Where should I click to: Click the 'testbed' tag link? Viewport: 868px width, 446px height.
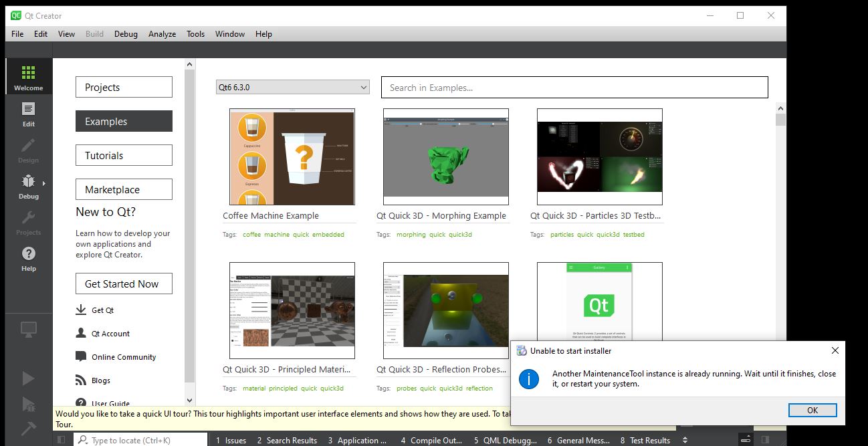[633, 235]
